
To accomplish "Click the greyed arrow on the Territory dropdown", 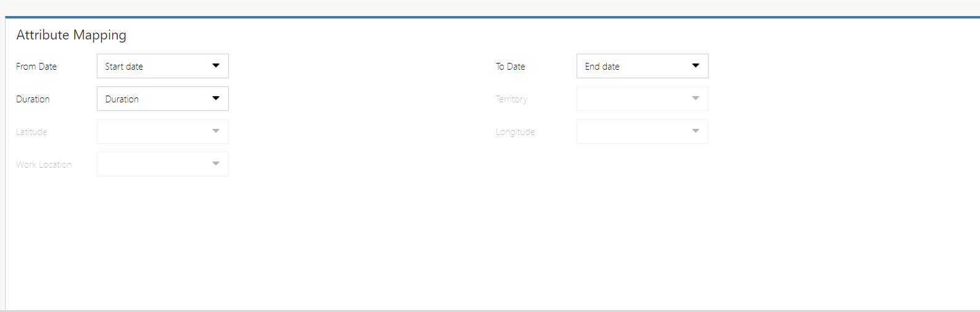I will pyautogui.click(x=696, y=99).
